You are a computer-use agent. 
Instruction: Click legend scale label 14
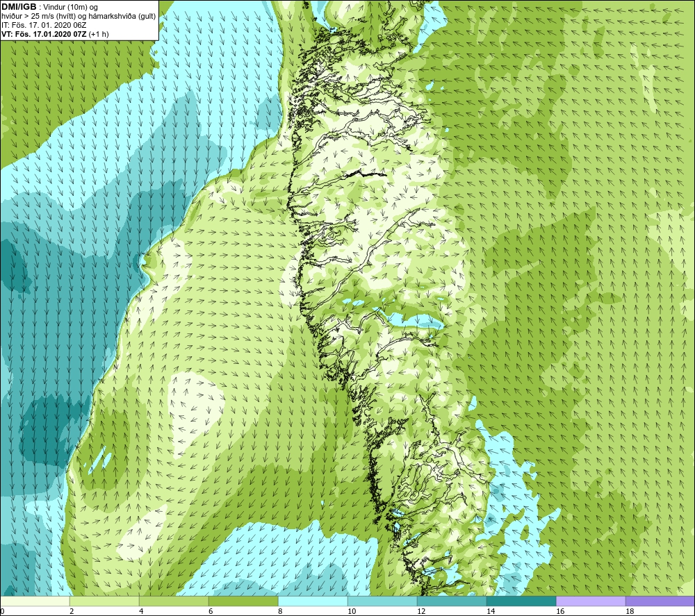pyautogui.click(x=491, y=612)
